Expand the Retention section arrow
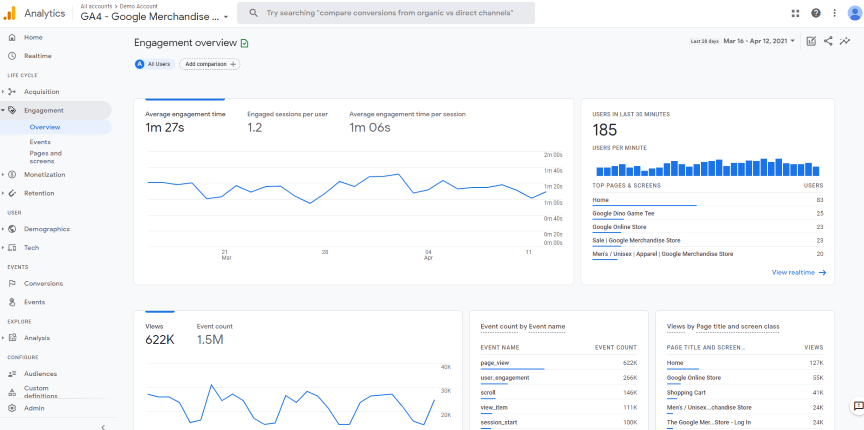The width and height of the screenshot is (864, 430). [x=3, y=193]
